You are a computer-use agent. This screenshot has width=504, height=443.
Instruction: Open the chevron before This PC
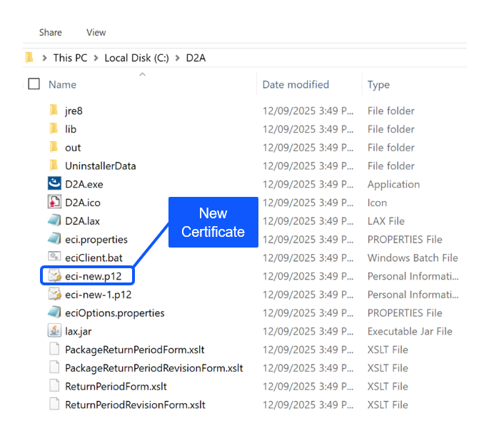(x=45, y=58)
